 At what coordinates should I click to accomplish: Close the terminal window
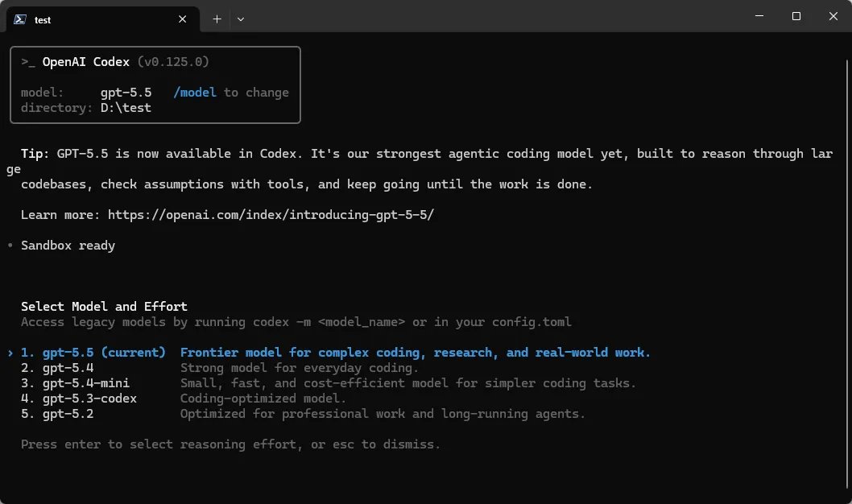click(833, 16)
